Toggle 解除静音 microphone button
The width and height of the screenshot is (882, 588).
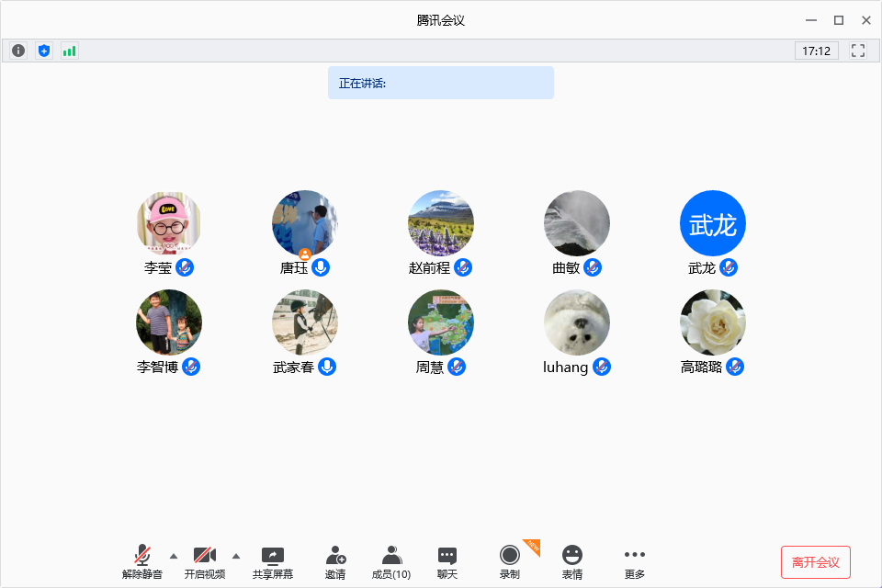click(x=142, y=562)
